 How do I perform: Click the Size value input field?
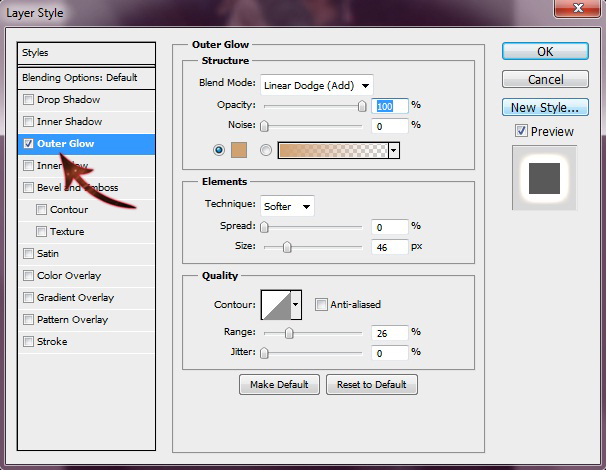390,246
